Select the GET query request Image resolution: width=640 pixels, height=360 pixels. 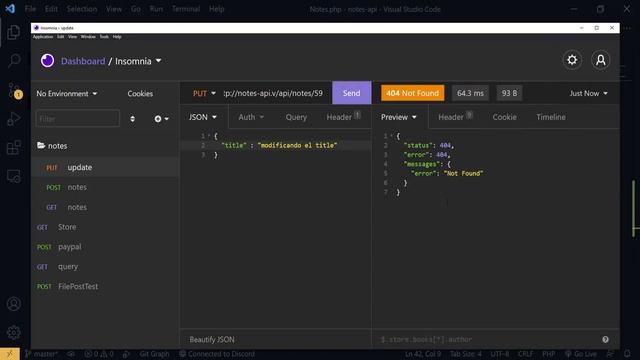[x=105, y=267]
